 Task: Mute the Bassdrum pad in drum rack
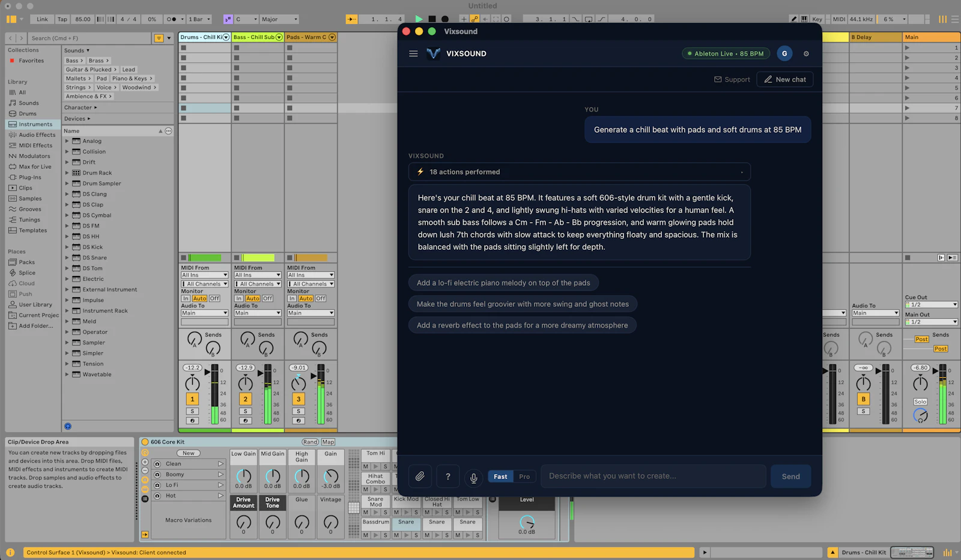pyautogui.click(x=366, y=535)
